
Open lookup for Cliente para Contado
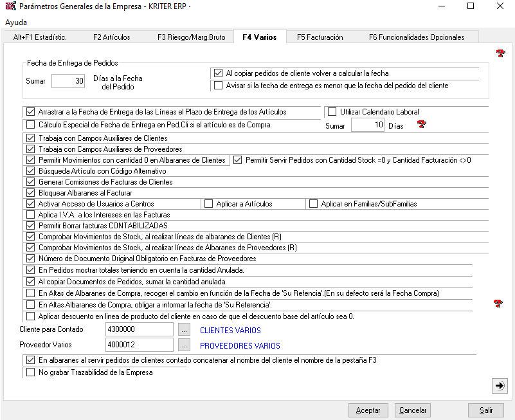[184, 330]
